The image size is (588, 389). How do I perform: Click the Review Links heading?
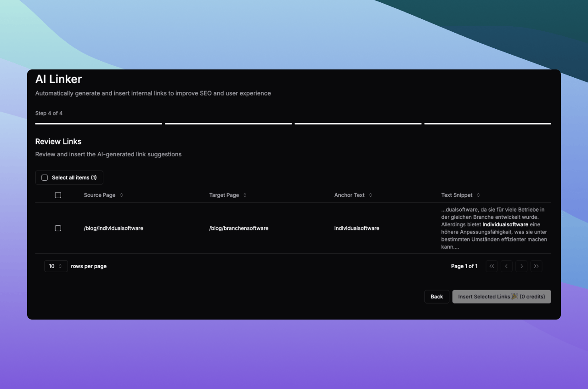[58, 142]
